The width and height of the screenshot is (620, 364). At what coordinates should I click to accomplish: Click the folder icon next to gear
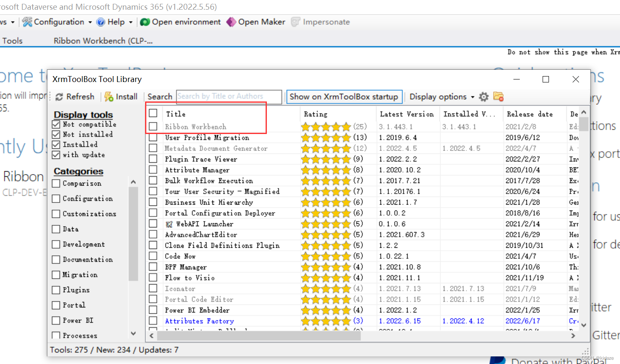coord(498,96)
